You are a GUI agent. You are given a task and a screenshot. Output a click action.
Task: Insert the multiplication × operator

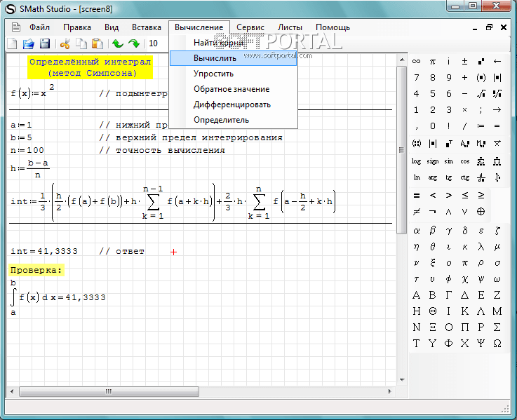tap(465, 110)
